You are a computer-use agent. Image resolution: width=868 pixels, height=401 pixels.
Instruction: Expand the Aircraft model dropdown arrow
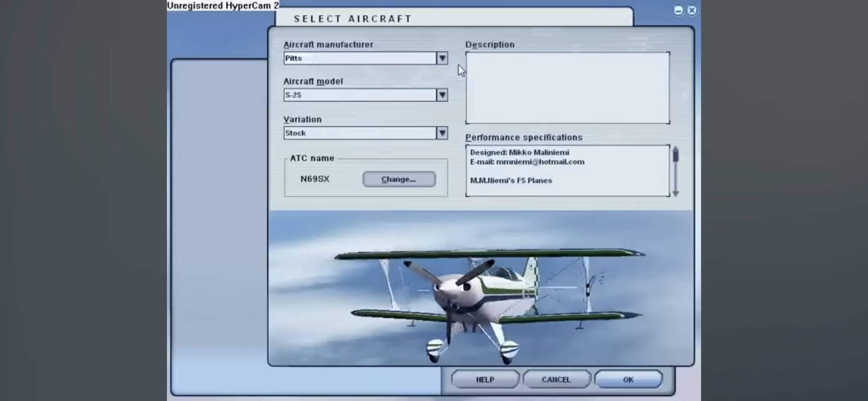pos(442,95)
